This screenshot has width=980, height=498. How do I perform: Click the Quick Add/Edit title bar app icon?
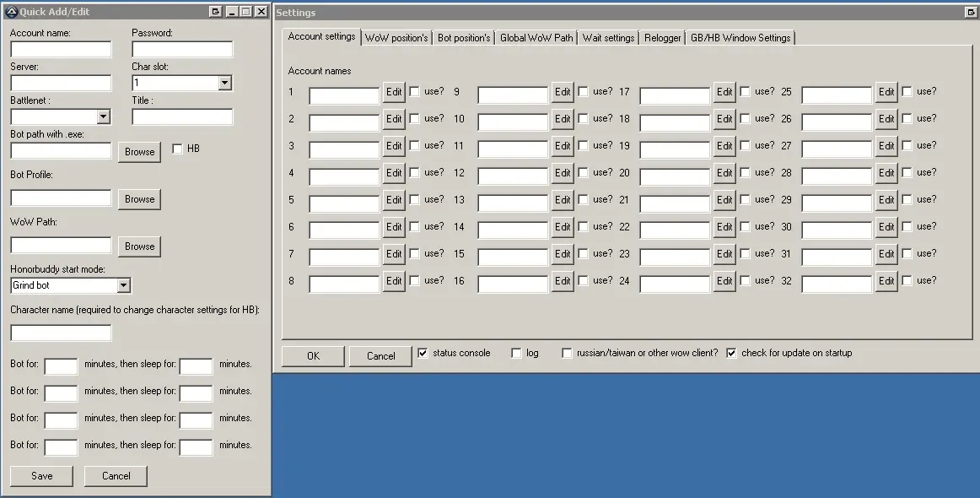(12, 12)
